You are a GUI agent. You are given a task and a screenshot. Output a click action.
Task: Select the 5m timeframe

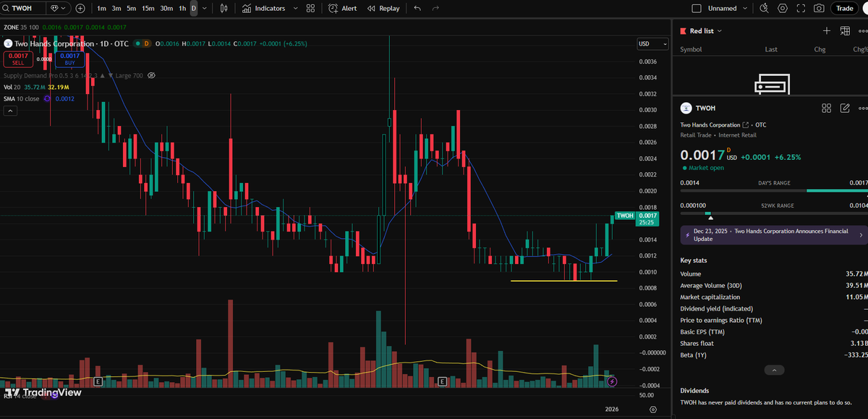tap(131, 9)
